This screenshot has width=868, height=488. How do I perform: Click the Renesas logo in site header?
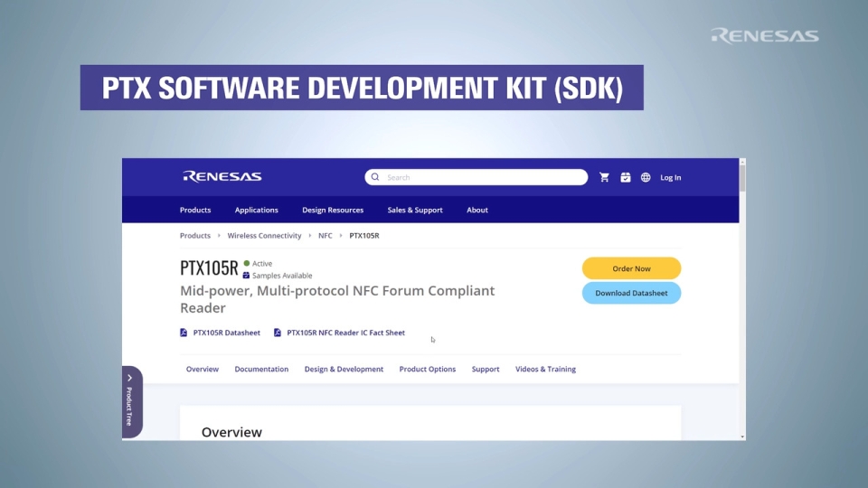(x=222, y=176)
